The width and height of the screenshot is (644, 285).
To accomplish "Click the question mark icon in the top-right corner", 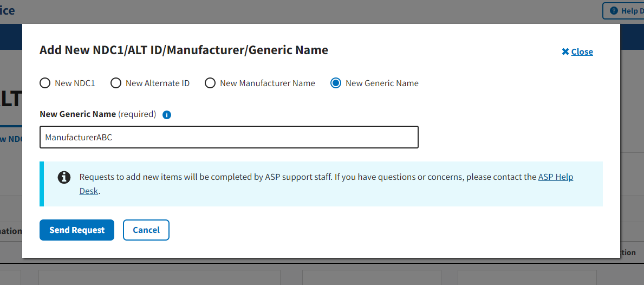I will 614,11.
